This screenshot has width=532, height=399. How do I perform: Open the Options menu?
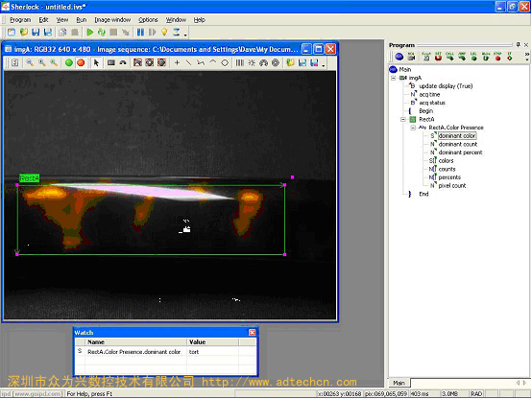[x=148, y=20]
